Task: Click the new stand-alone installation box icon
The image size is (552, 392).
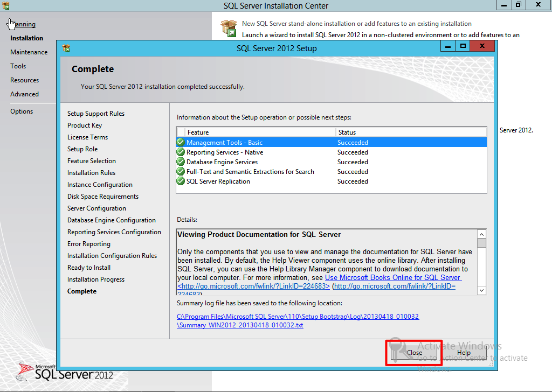Action: click(229, 28)
